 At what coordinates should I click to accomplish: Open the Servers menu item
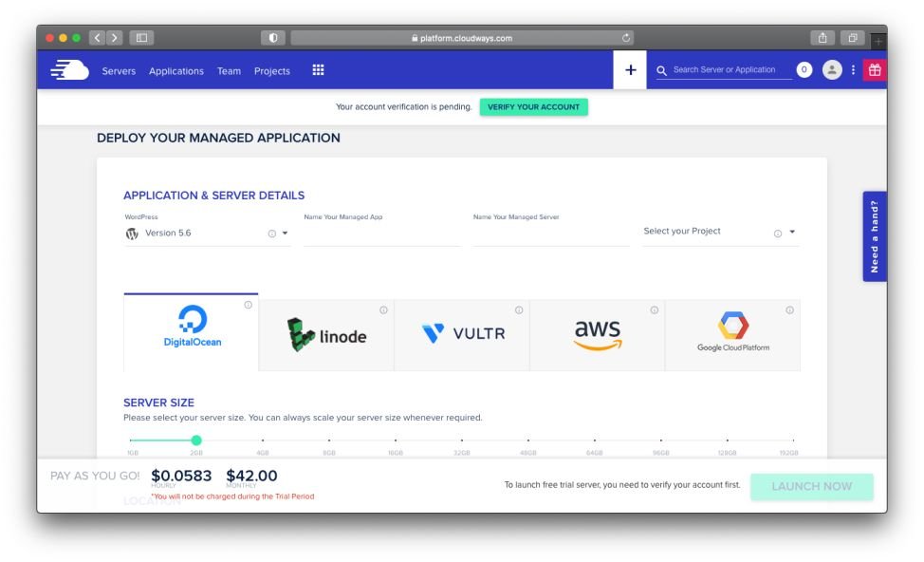[119, 71]
